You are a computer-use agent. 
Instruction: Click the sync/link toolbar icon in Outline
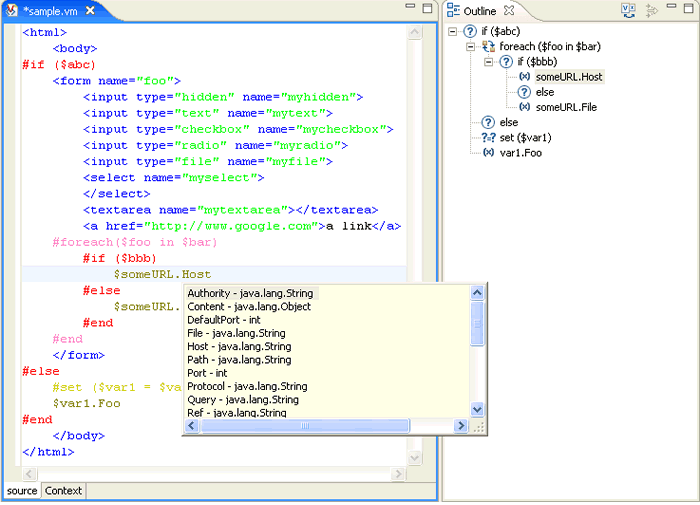(x=628, y=11)
